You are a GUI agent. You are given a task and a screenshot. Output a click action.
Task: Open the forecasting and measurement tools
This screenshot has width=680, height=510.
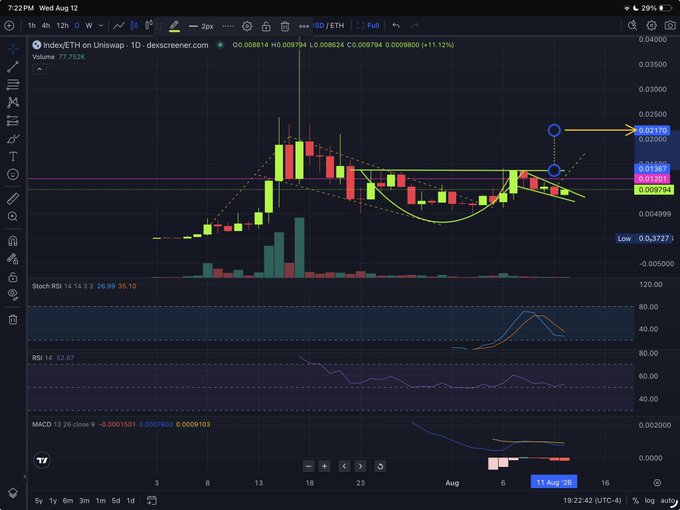point(13,121)
